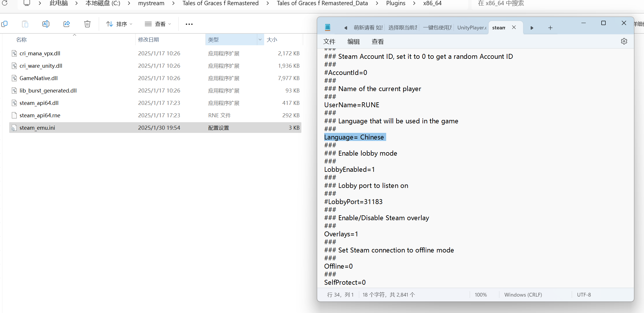Click the more options ellipsis button
Image resolution: width=644 pixels, height=313 pixels.
pyautogui.click(x=189, y=24)
